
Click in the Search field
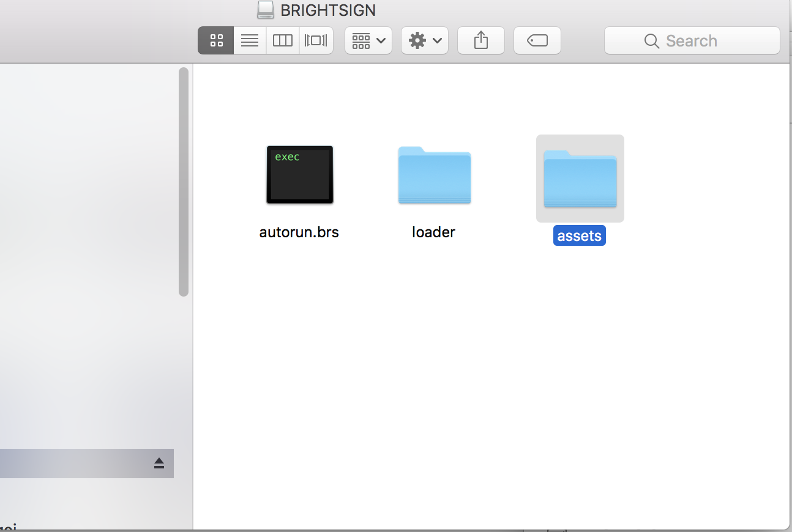tap(692, 41)
